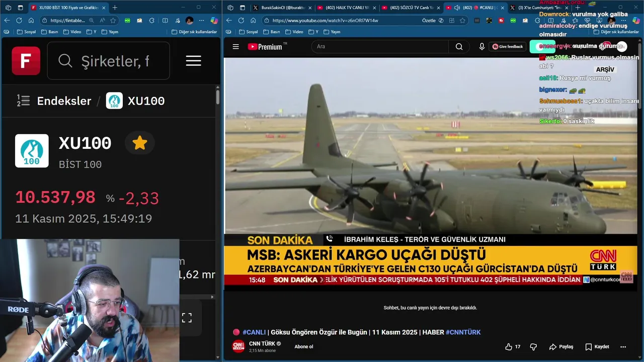Bookmark the YouTube page with star icon

click(x=462, y=21)
